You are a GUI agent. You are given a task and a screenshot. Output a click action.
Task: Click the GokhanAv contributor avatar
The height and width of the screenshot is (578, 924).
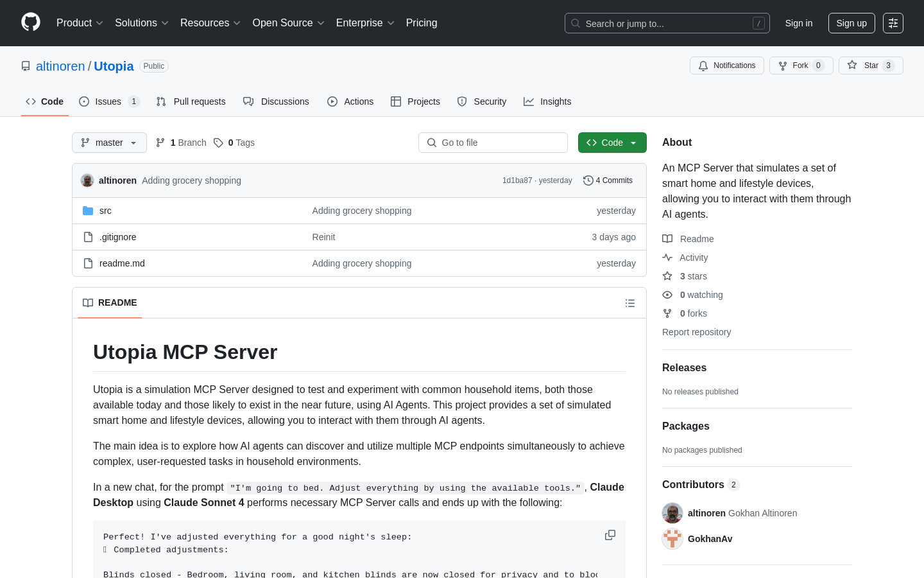[x=672, y=539]
